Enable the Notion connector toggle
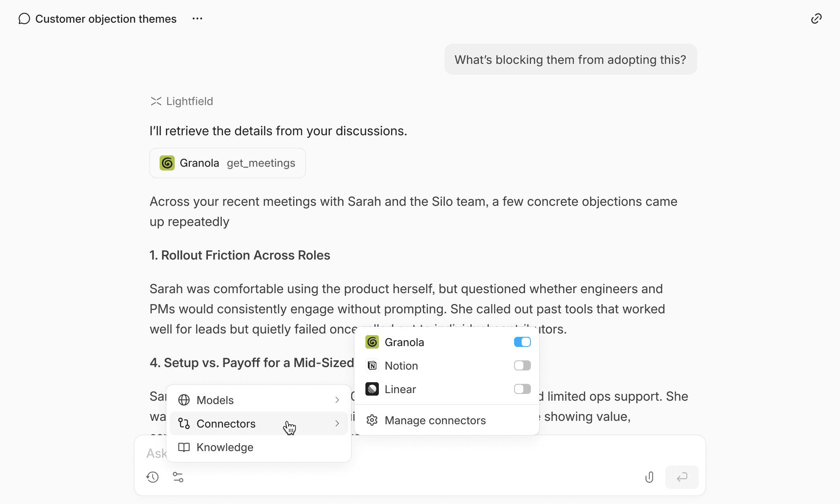This screenshot has width=840, height=504. click(522, 366)
